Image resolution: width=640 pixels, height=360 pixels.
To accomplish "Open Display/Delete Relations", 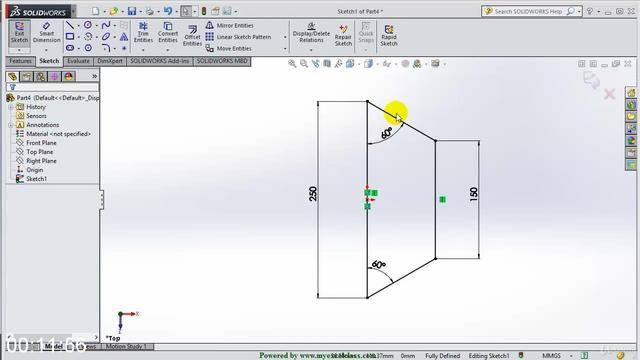I will [311, 33].
